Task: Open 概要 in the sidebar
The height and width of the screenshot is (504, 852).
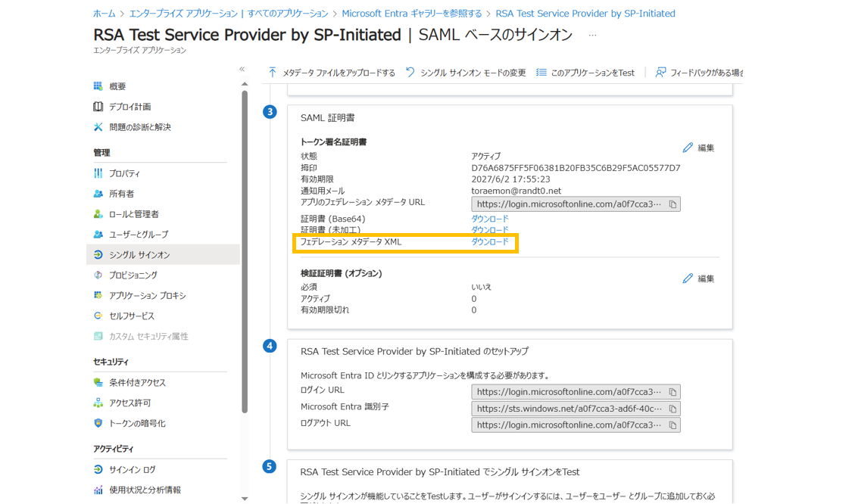Action: tap(117, 86)
